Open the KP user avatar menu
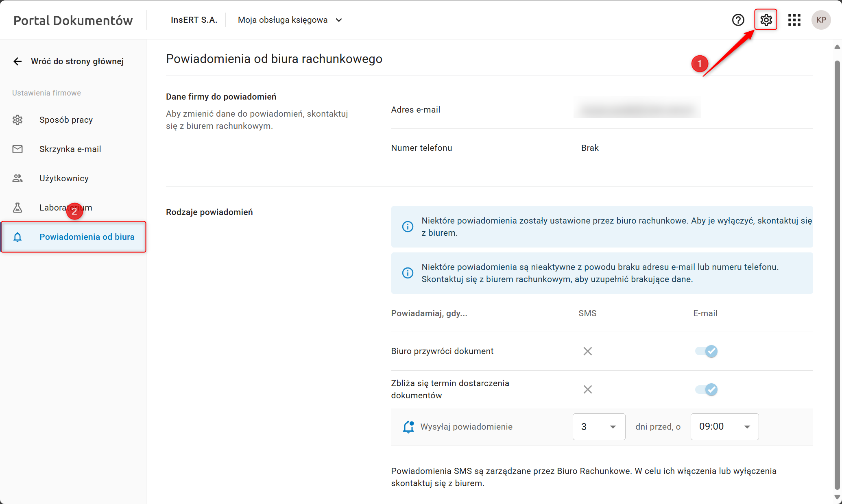The image size is (842, 504). [821, 20]
